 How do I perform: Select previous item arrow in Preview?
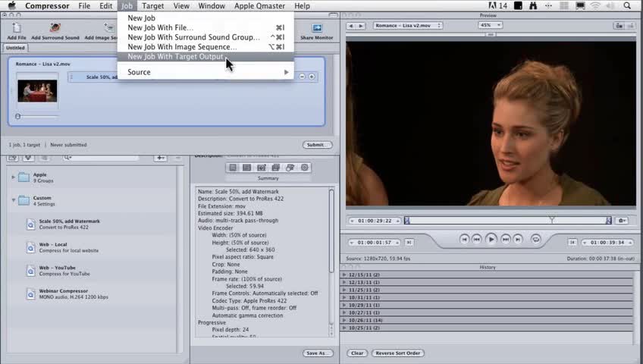point(351,26)
